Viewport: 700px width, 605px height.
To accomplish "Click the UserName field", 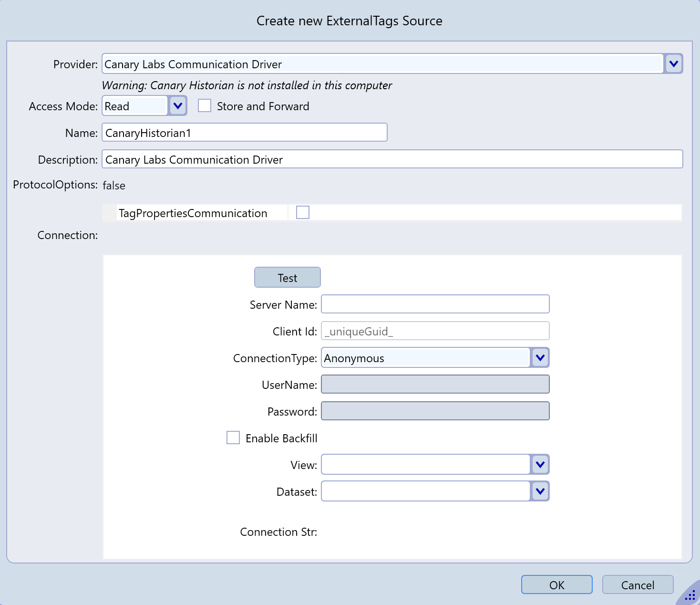I will 435,385.
